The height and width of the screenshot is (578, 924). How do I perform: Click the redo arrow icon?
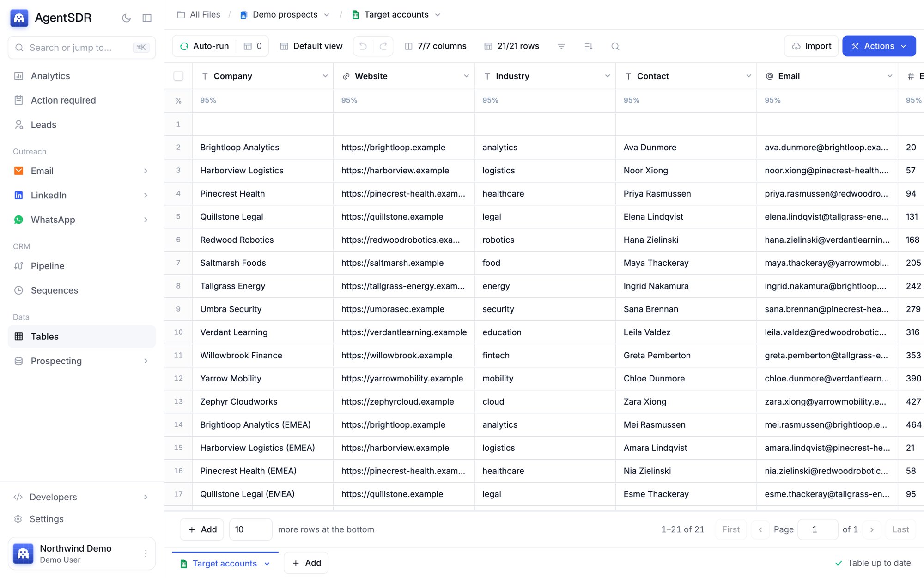[383, 46]
